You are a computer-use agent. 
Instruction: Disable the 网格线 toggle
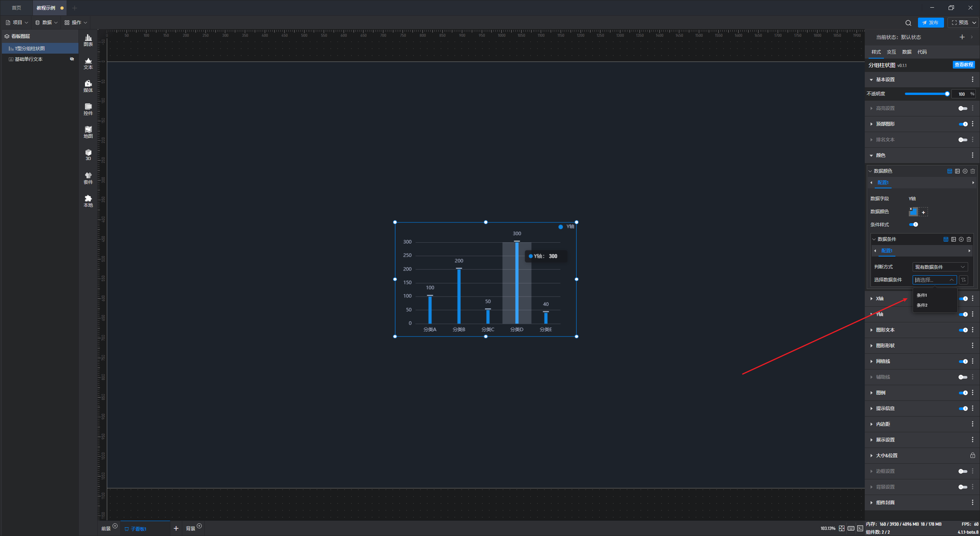(963, 361)
